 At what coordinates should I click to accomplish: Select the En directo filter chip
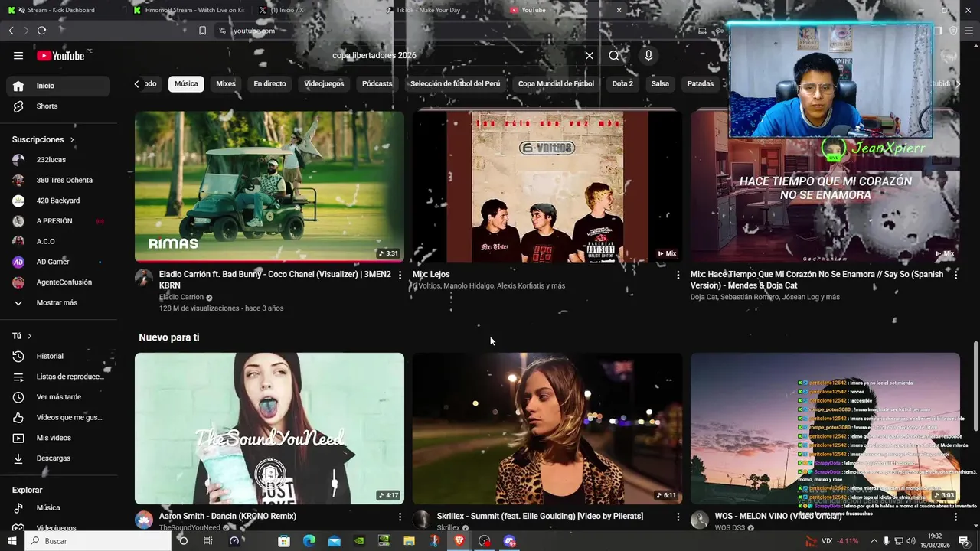[x=269, y=84]
